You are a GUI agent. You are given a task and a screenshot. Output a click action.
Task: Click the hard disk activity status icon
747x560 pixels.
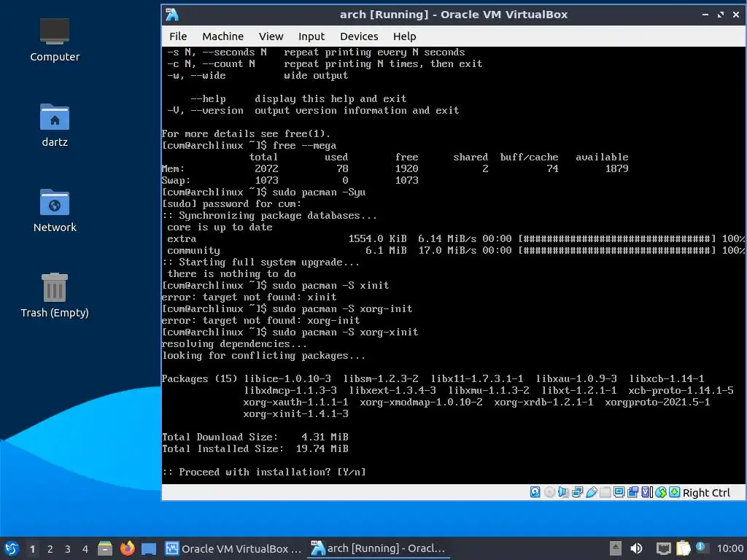click(x=535, y=492)
